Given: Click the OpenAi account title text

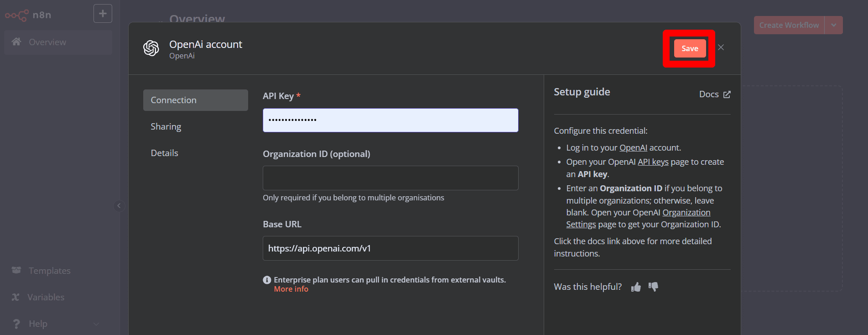Looking at the screenshot, I should tap(206, 44).
